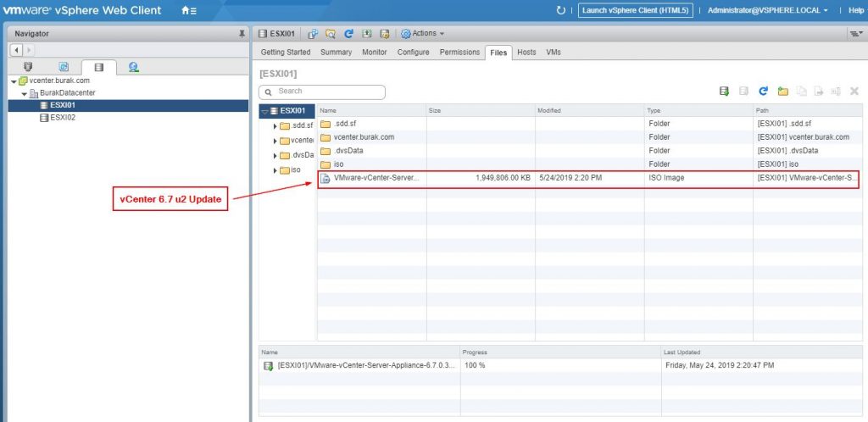Open the Permissions tab
The width and height of the screenshot is (868, 422).
point(459,52)
